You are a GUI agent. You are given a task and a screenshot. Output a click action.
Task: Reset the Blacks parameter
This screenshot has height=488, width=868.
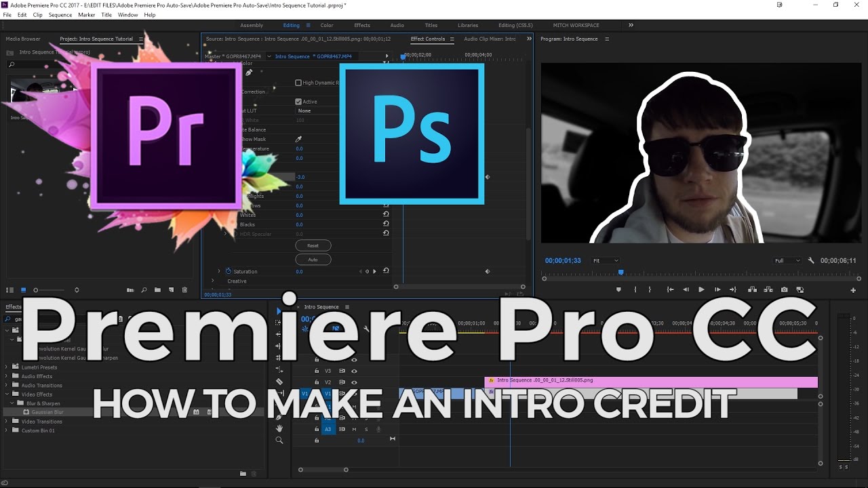click(x=386, y=224)
